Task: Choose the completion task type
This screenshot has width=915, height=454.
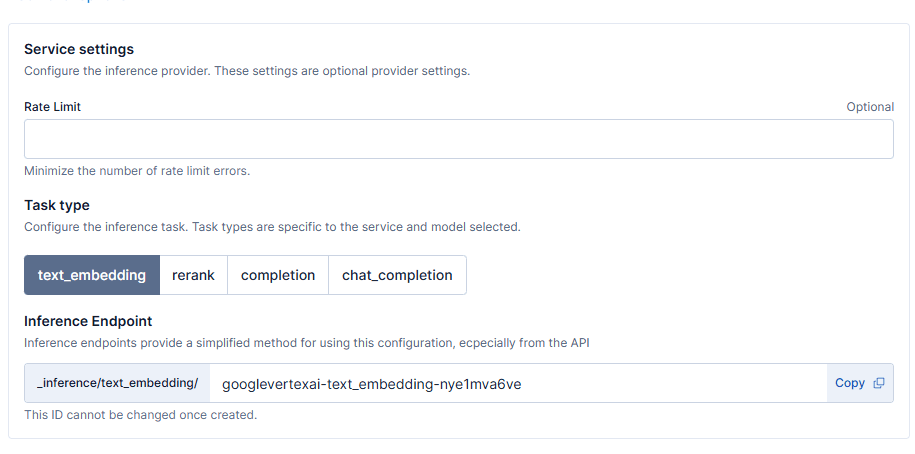Action: (x=278, y=275)
